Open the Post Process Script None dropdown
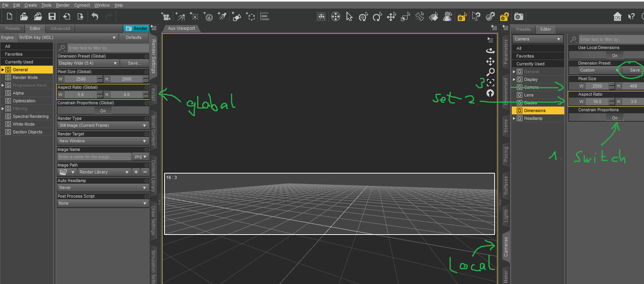The image size is (644, 284). point(103,203)
